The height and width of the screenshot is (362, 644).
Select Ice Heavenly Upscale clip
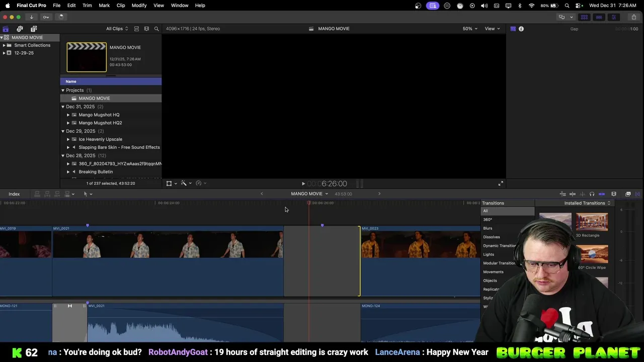tap(100, 139)
